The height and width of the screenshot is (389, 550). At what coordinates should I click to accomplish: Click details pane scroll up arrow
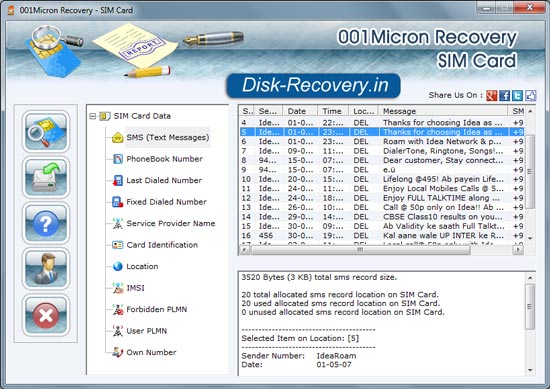[530, 278]
